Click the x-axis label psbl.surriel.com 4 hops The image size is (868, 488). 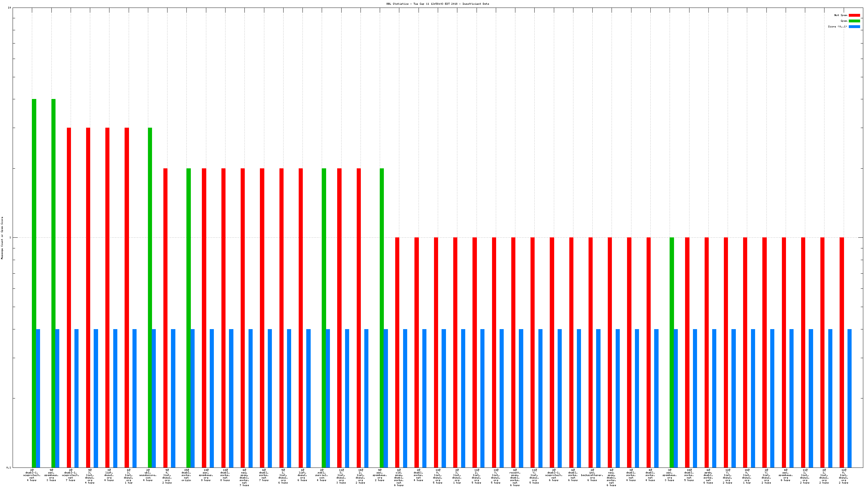[x=322, y=475]
